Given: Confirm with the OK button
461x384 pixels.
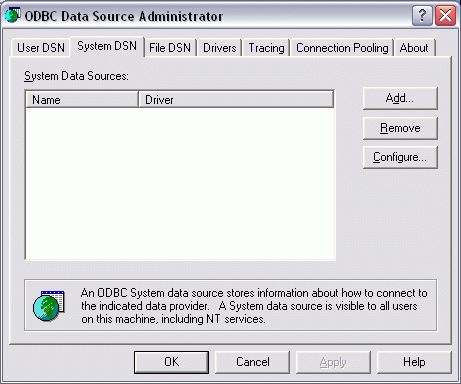Looking at the screenshot, I should (171, 362).
